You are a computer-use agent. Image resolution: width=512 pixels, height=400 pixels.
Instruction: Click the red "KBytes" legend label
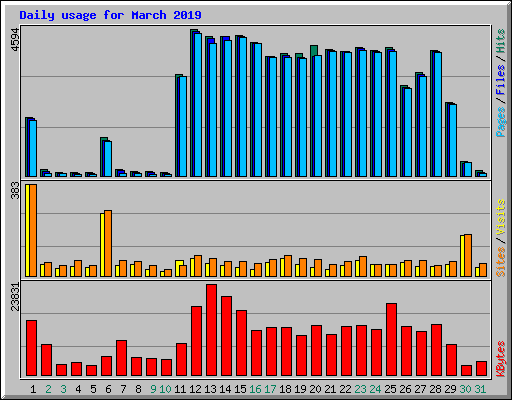pos(500,359)
